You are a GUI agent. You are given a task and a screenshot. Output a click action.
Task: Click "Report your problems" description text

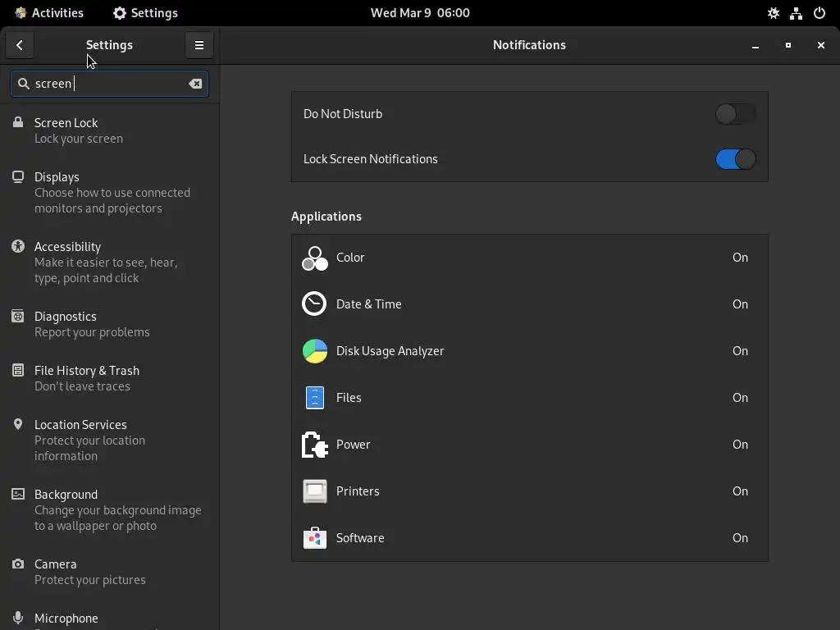point(92,332)
